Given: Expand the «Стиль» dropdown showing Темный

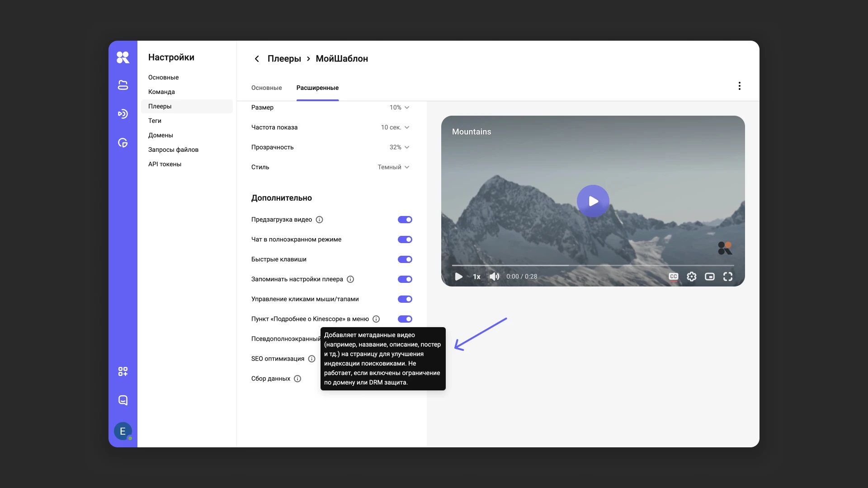Looking at the screenshot, I should pos(392,167).
